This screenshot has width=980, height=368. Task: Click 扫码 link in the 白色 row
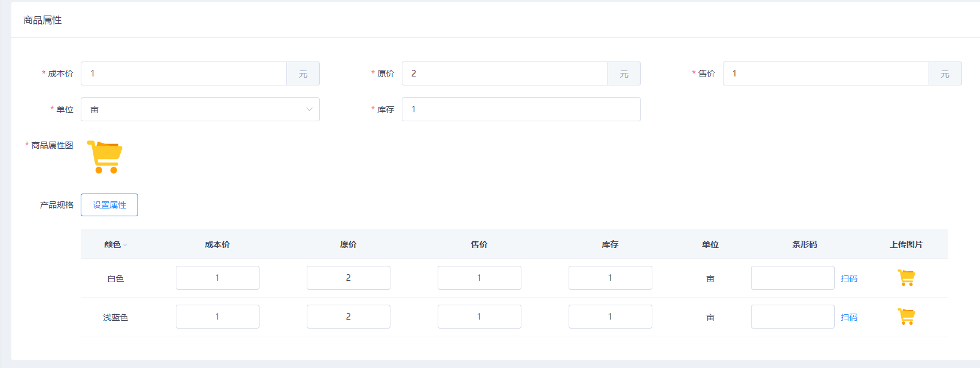point(848,278)
